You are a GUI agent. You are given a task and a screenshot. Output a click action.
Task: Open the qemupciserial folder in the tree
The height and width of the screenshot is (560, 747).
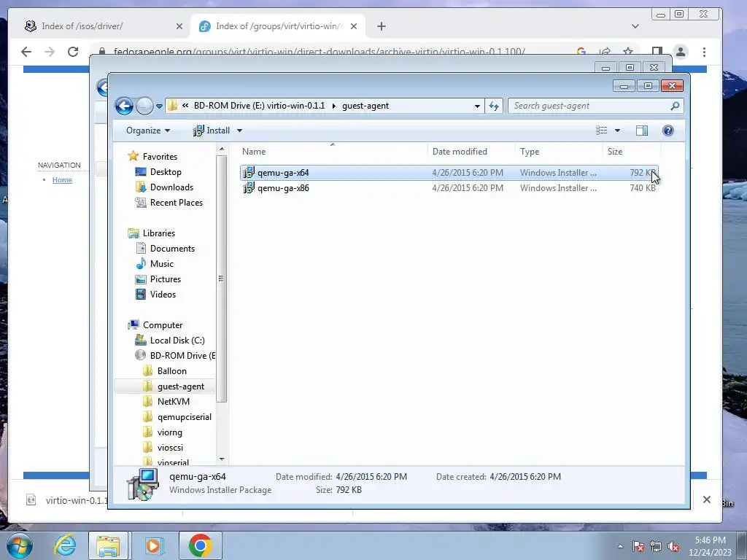pos(185,417)
